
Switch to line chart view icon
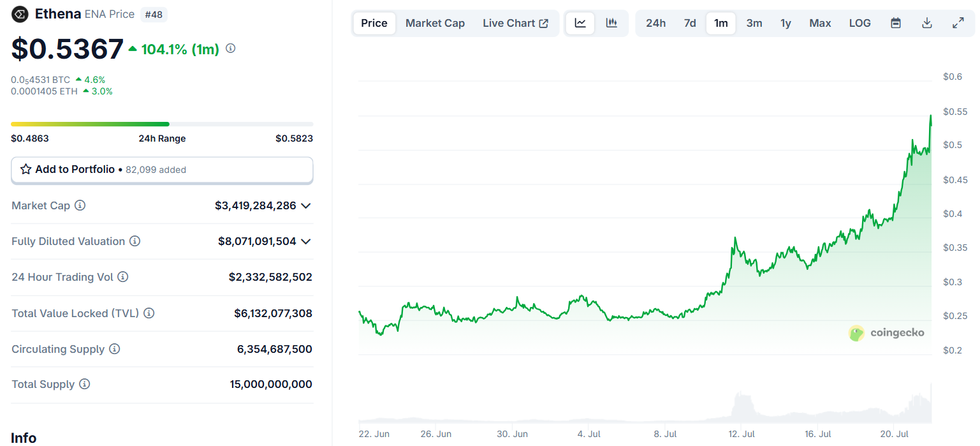[x=580, y=23]
